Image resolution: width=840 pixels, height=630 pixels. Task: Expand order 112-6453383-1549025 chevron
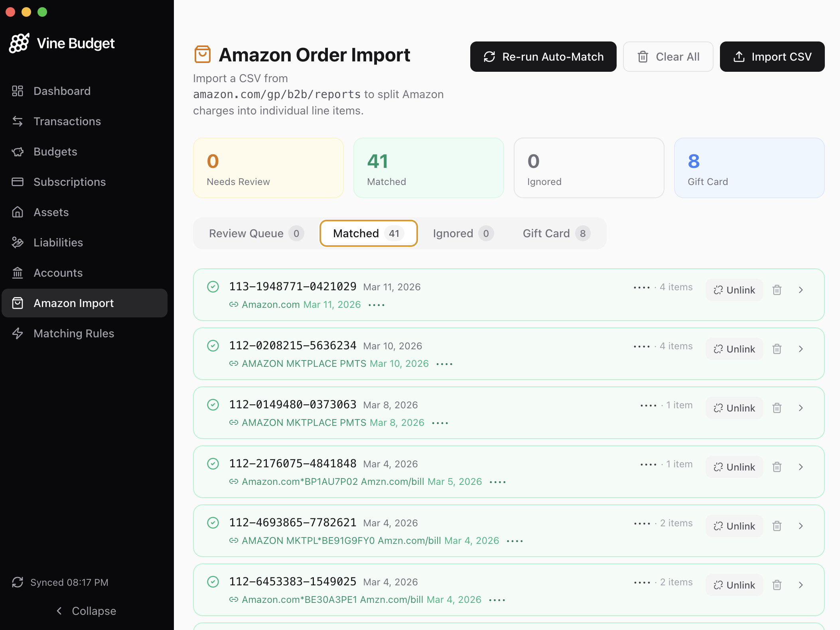tap(801, 585)
